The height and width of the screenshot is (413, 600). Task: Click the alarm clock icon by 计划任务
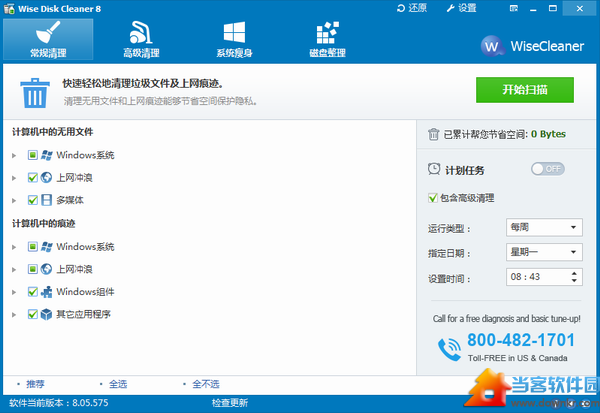click(434, 169)
